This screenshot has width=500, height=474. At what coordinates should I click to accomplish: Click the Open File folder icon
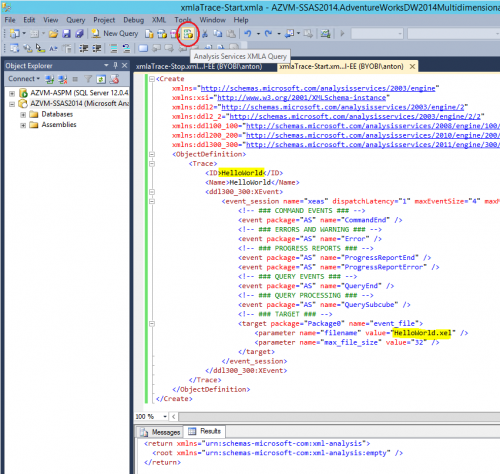click(x=53, y=34)
